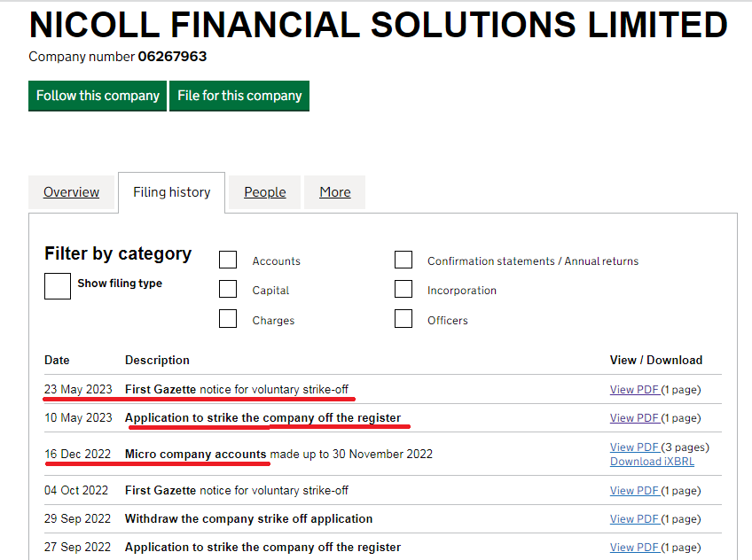Click the 29 Sep 2022 date cell
Screen dimensions: 752x560
(x=78, y=519)
